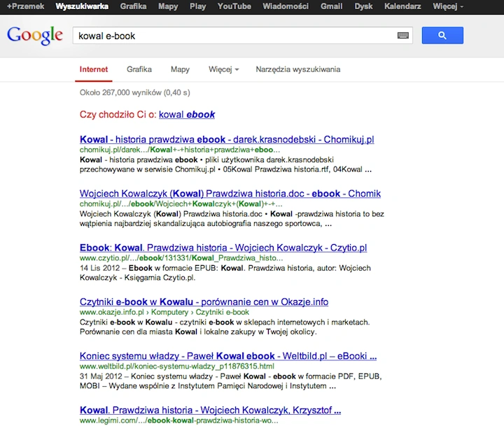Open Gmail in the top bar
This screenshot has width=504, height=426.
(x=331, y=6)
